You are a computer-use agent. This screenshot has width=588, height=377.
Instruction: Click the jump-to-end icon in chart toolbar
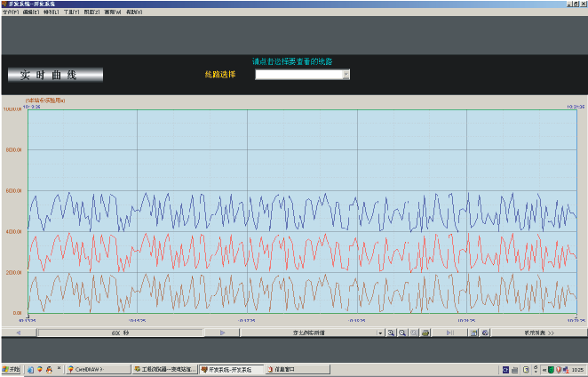pos(450,333)
